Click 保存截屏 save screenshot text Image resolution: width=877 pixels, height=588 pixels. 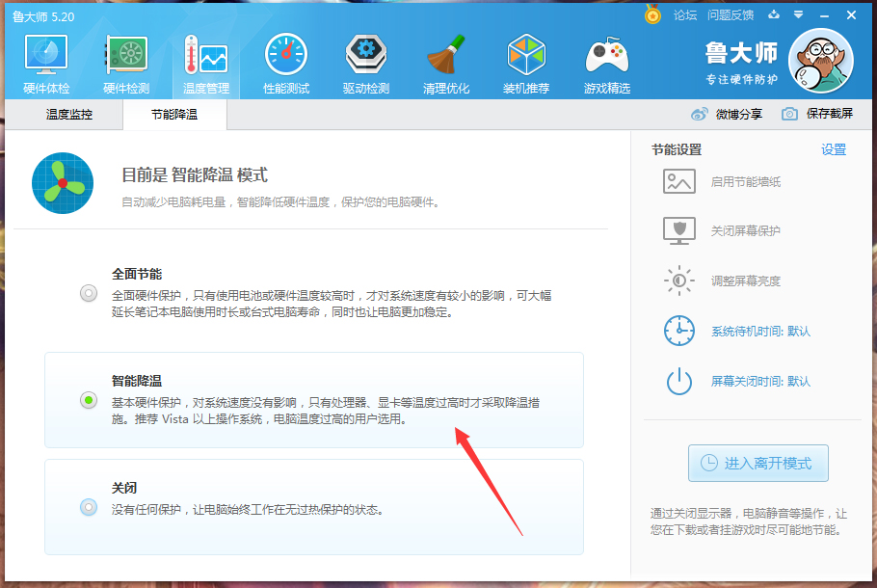[830, 114]
